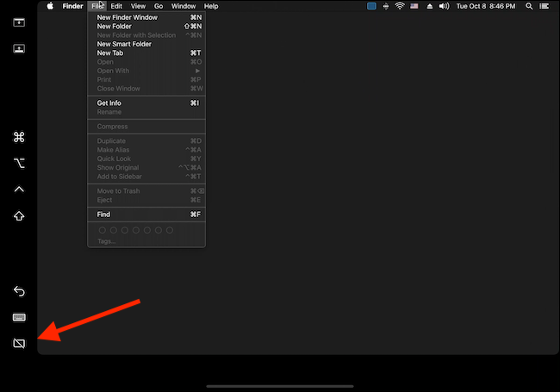Expand the Open With submenu arrow
Screen dimensions: 560x392
tap(197, 71)
